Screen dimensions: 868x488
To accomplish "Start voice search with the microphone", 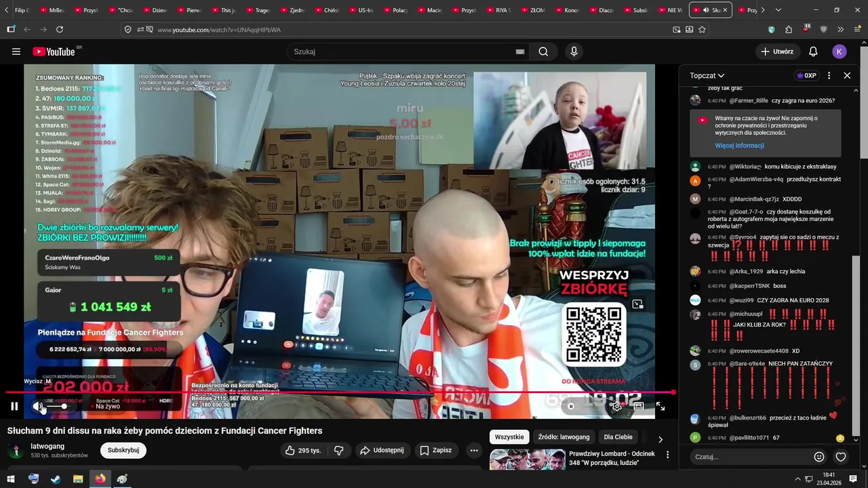I will click(x=574, y=52).
